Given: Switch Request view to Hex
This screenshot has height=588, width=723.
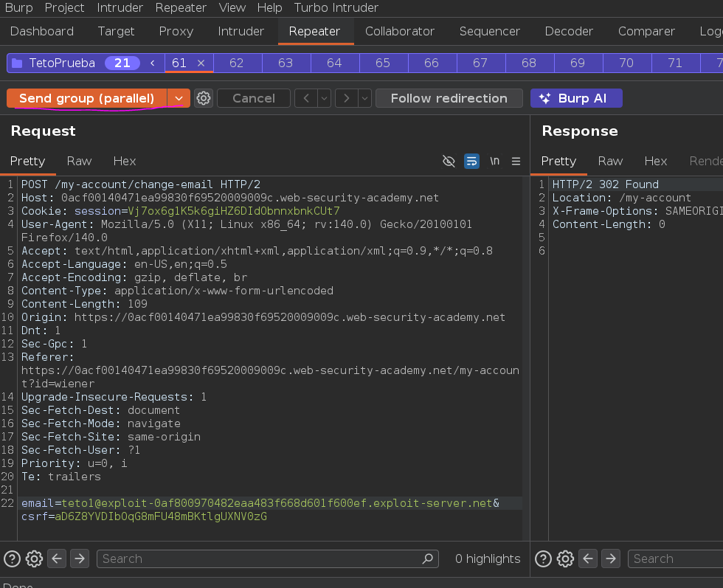Looking at the screenshot, I should (125, 161).
